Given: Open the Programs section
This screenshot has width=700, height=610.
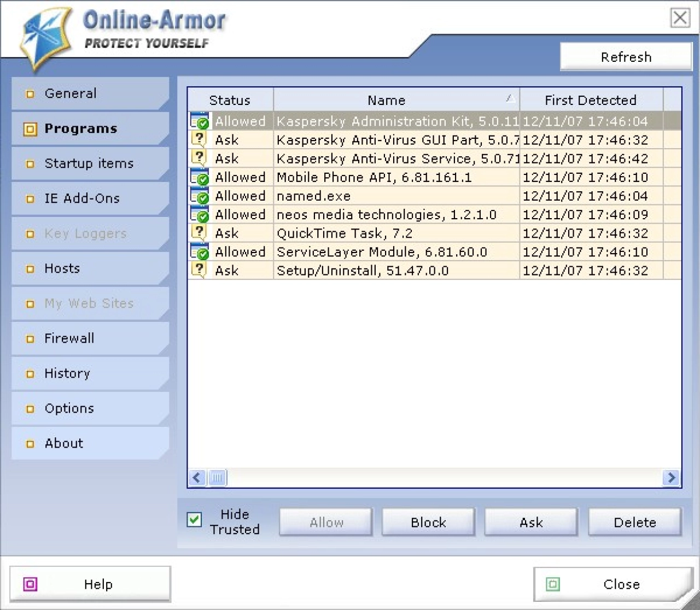Looking at the screenshot, I should click(90, 128).
